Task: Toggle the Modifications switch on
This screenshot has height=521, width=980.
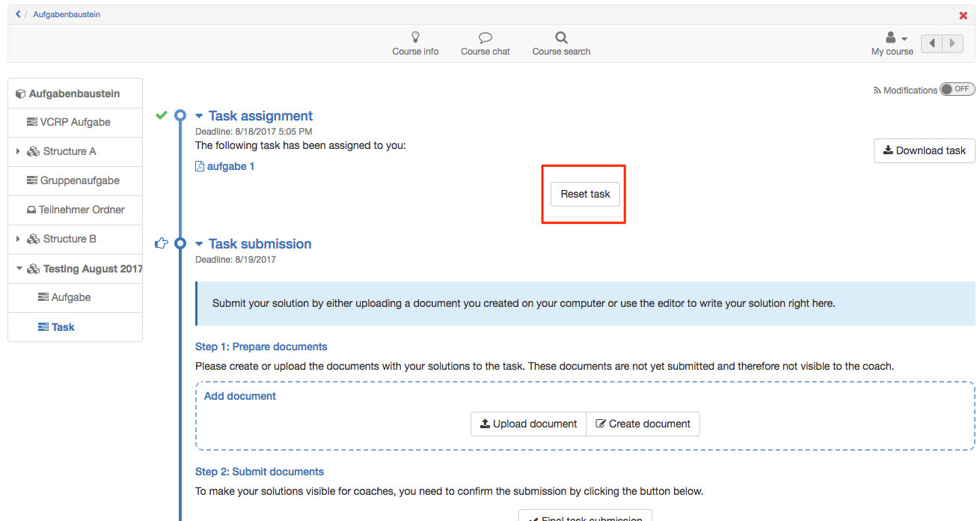Action: (x=957, y=89)
